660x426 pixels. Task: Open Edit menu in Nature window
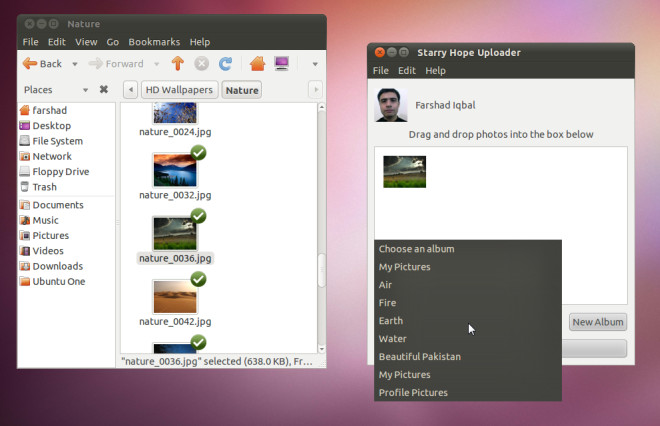pos(57,42)
